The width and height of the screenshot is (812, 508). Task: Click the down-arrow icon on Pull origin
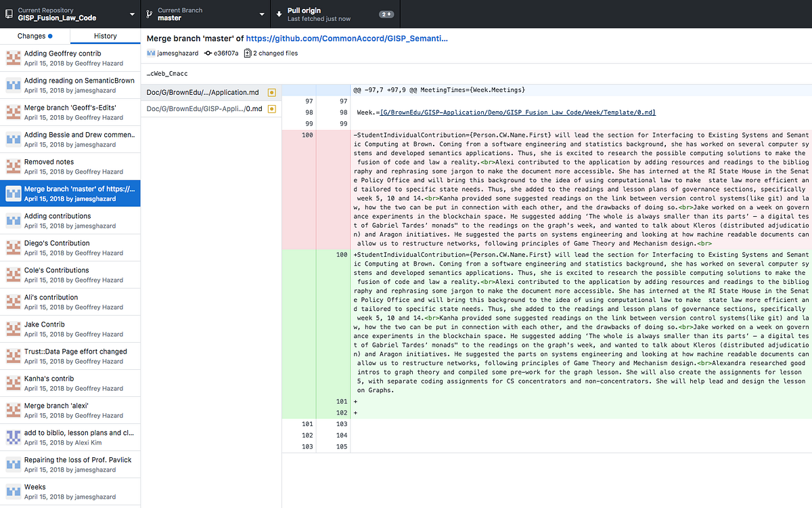279,14
